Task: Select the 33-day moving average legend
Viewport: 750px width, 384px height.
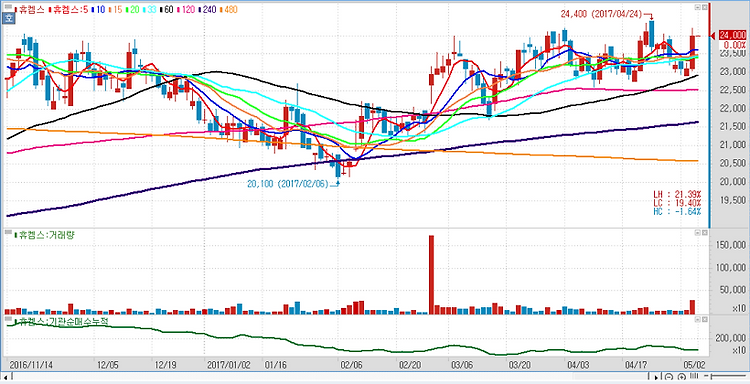Action: click(x=150, y=10)
